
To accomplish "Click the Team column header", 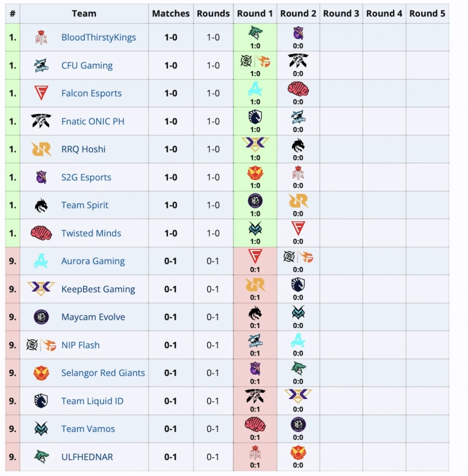I will [x=84, y=13].
